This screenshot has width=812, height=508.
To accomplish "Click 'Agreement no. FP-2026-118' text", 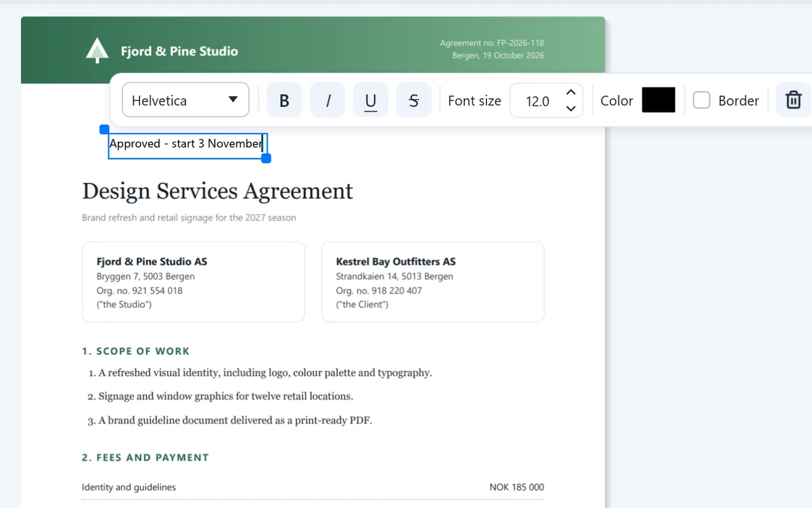I will click(492, 43).
